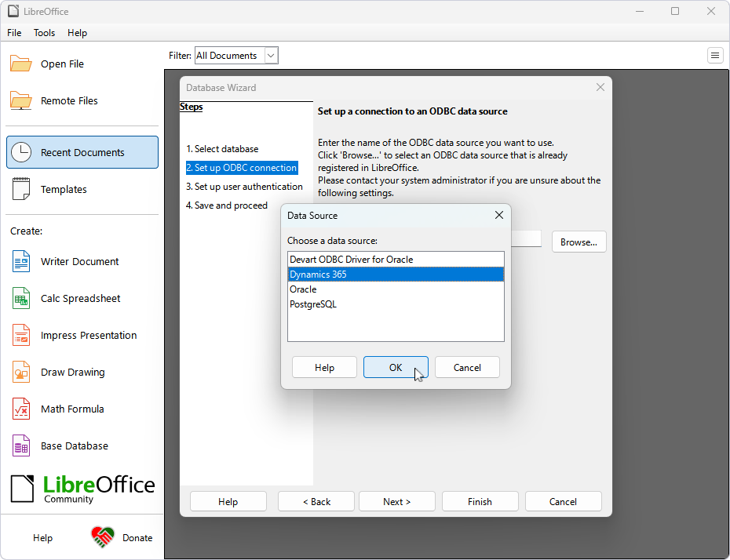
Task: Close the Data Source dialog
Action: click(x=498, y=215)
